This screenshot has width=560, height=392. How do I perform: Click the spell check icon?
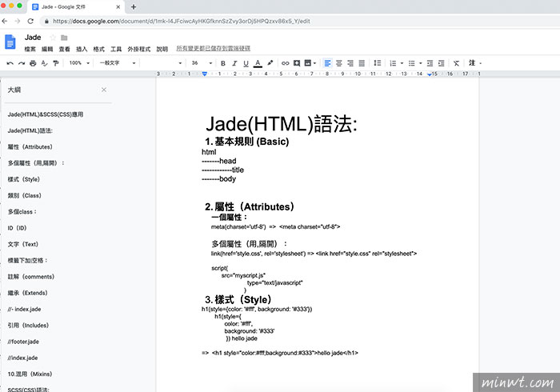tap(44, 63)
